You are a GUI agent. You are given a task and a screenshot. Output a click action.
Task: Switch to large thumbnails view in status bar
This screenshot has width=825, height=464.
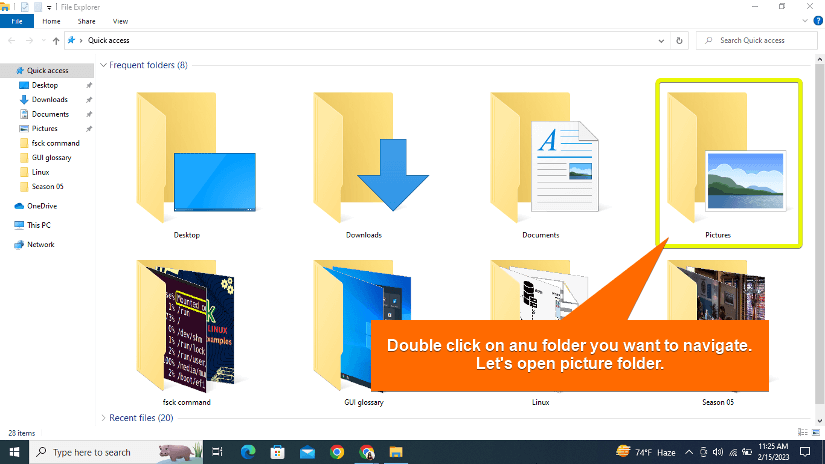pos(816,432)
